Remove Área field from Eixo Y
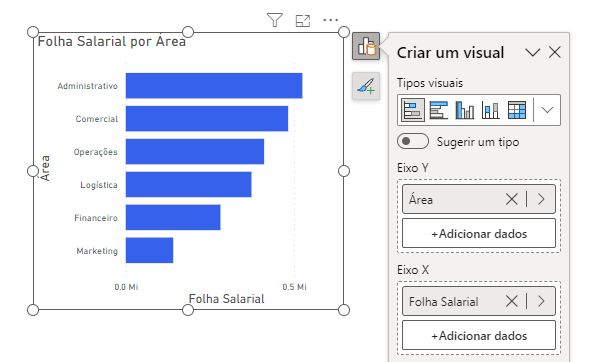This screenshot has height=362, width=590. [512, 199]
